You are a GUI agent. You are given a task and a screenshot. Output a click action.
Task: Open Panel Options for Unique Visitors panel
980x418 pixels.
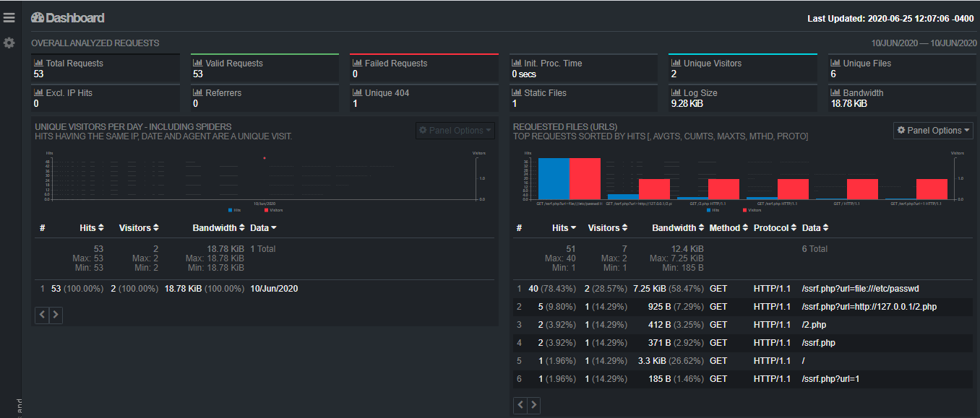point(455,131)
